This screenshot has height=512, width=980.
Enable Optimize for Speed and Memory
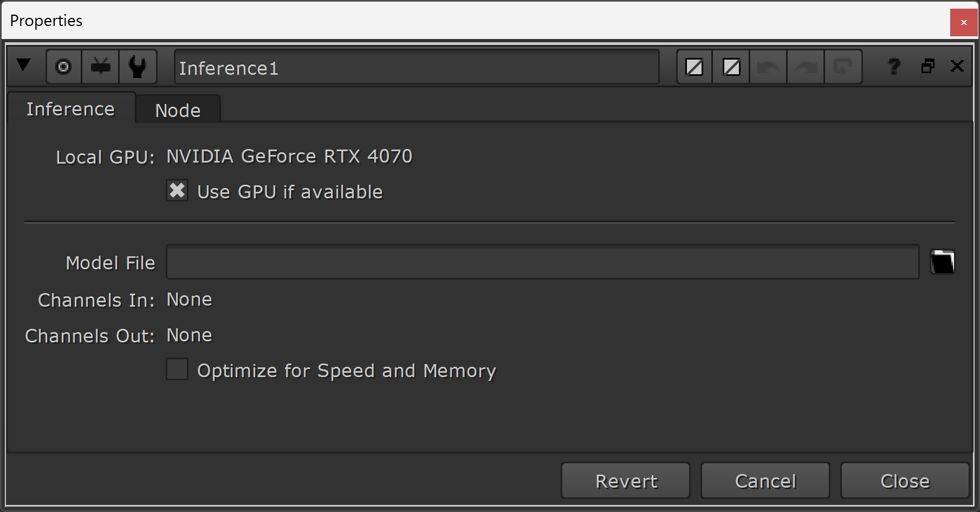pyautogui.click(x=177, y=369)
